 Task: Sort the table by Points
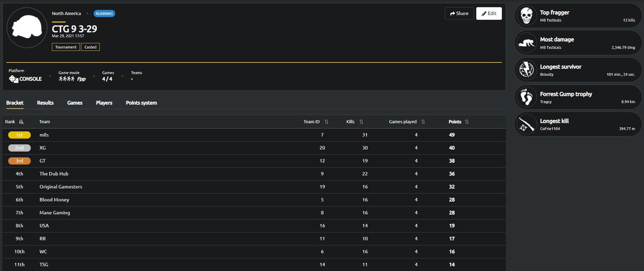[x=466, y=122]
